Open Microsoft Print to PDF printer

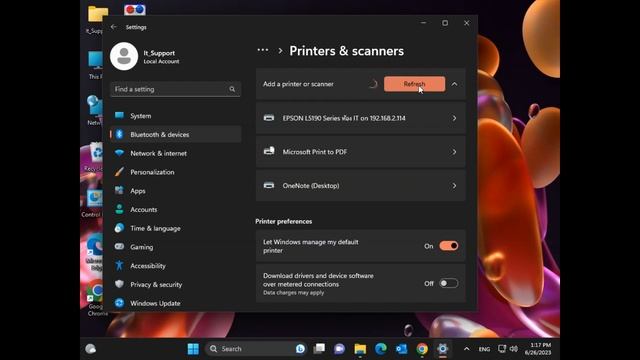360,152
